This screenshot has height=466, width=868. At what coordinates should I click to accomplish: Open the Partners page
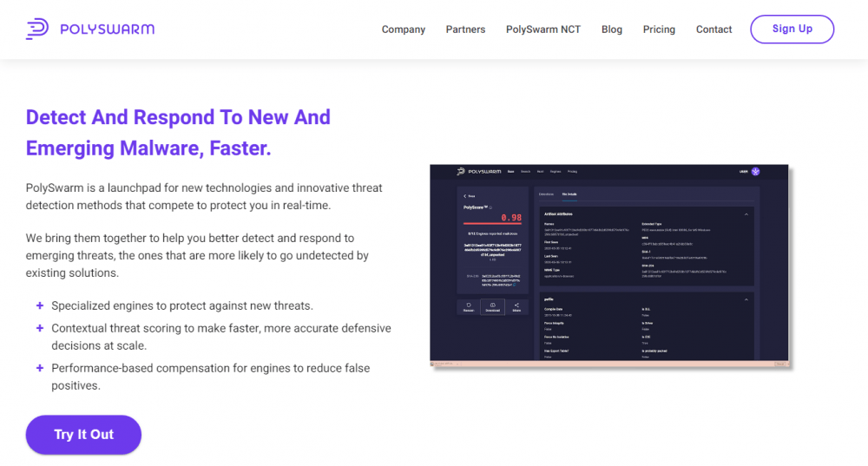465,30
